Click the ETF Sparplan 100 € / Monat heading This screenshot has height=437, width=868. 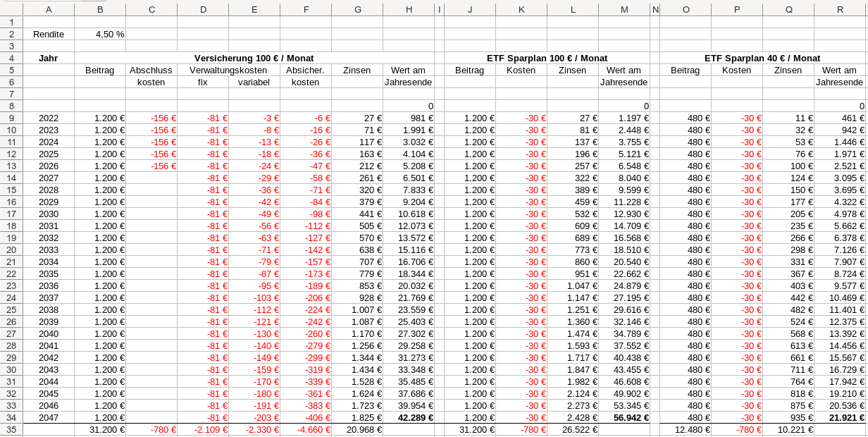click(547, 58)
